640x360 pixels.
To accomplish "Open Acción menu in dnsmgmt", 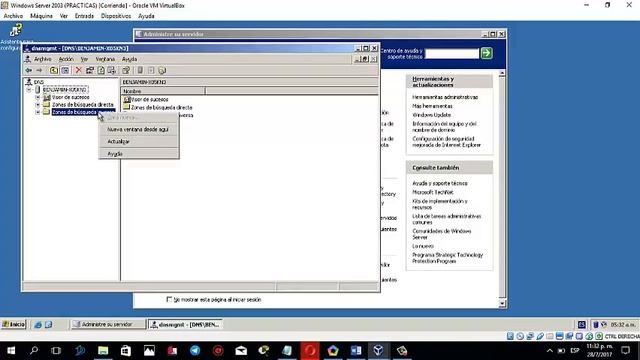I will (x=66, y=59).
